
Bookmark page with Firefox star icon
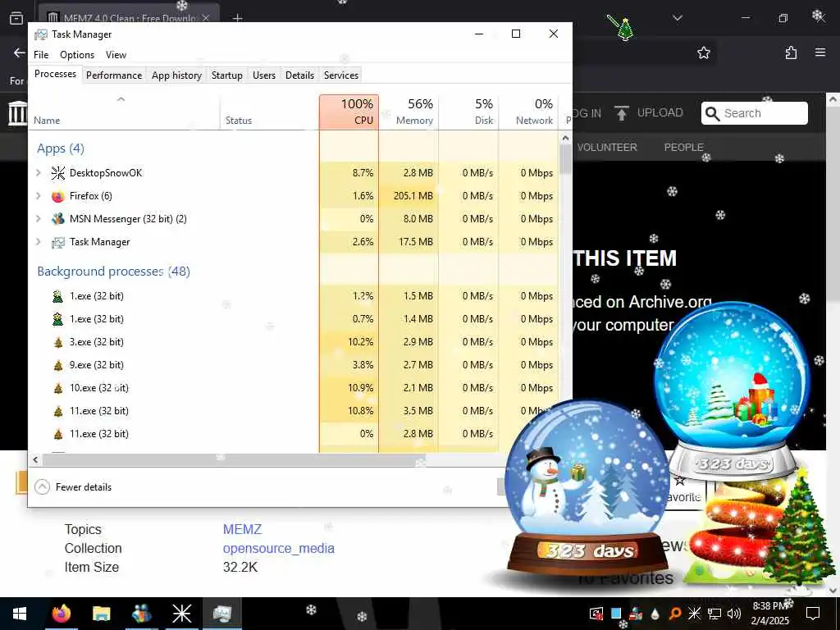point(703,52)
